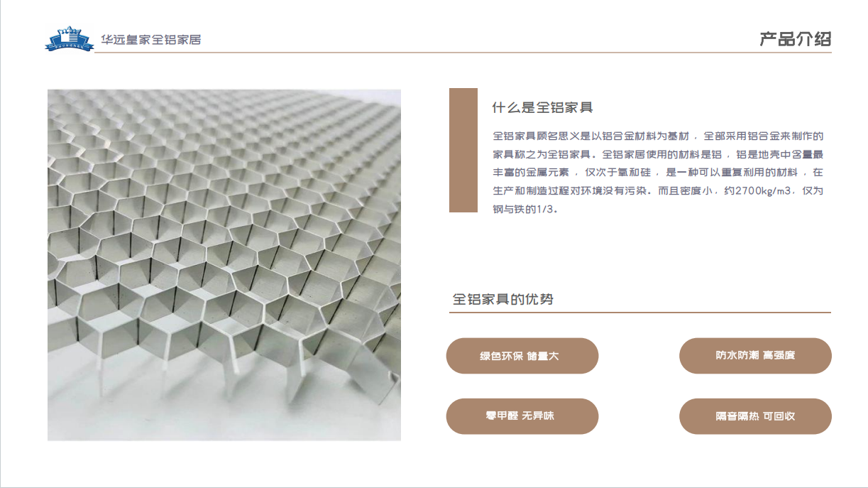Image resolution: width=868 pixels, height=488 pixels.
Task: Click the tall brown accent bar
Action: tap(463, 150)
